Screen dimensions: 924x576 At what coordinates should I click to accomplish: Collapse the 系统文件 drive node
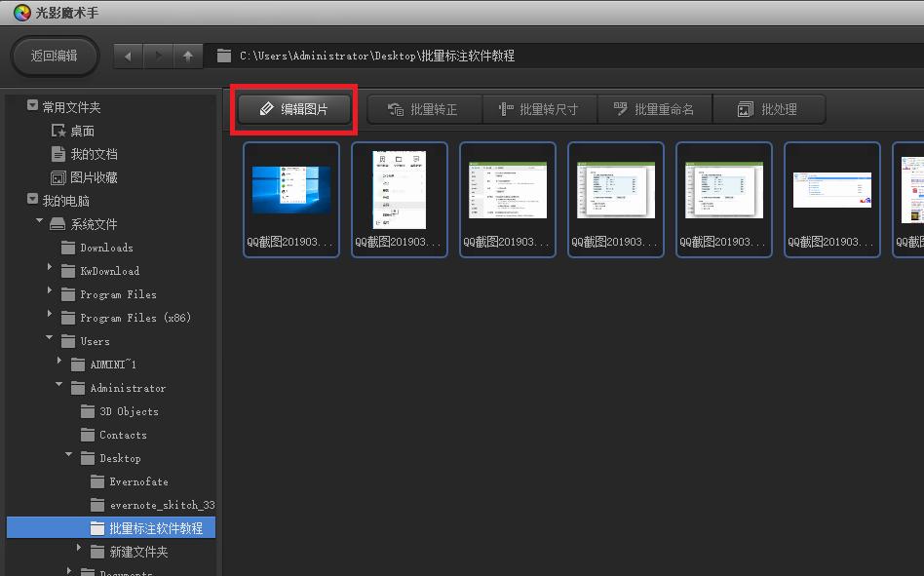40,221
